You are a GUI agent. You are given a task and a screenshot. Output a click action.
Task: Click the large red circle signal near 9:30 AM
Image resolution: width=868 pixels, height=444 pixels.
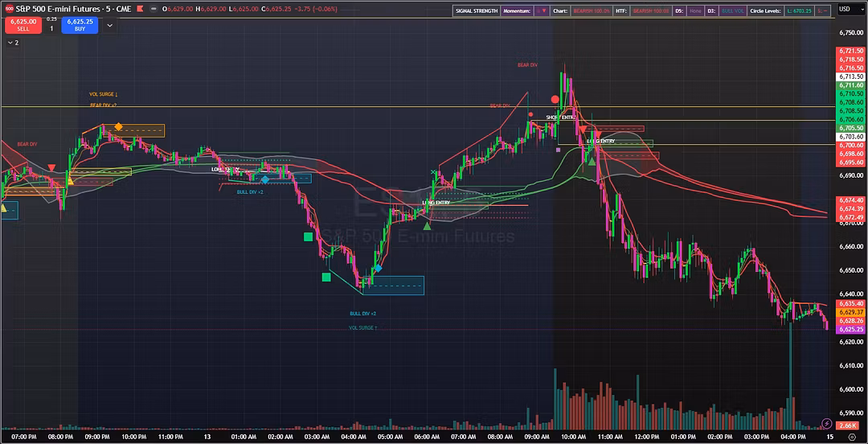[555, 100]
